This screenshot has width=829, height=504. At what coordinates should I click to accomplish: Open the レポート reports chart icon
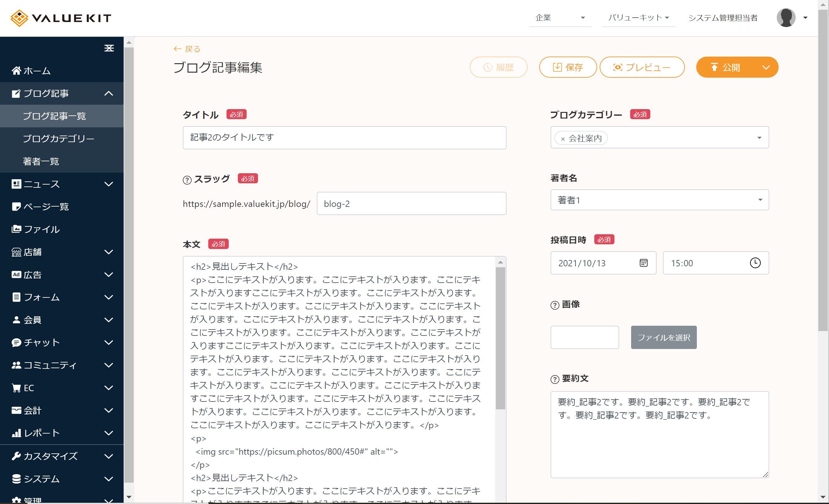coord(16,433)
